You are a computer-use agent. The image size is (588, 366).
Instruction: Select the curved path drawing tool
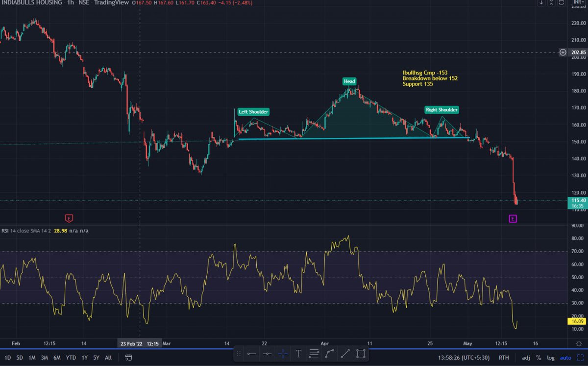[330, 353]
